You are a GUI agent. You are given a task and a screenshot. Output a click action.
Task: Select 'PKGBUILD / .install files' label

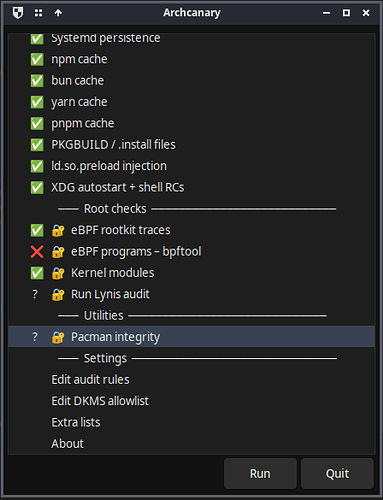point(113,145)
